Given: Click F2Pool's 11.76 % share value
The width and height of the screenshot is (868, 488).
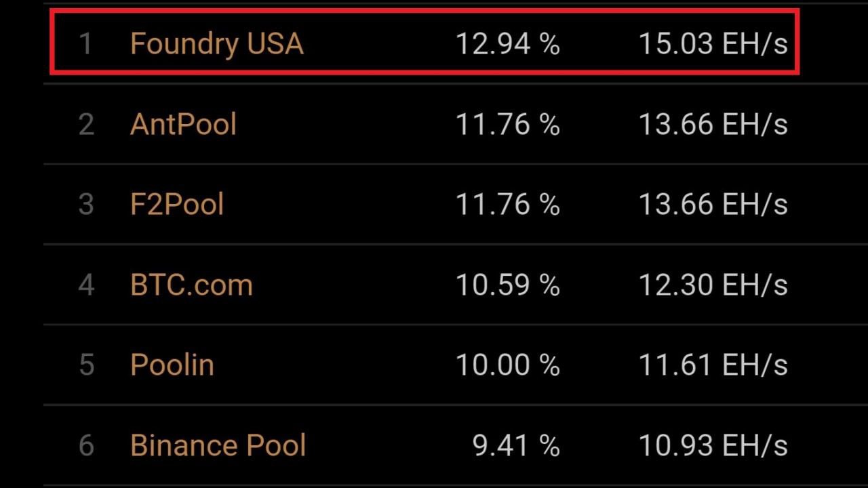Looking at the screenshot, I should (507, 205).
